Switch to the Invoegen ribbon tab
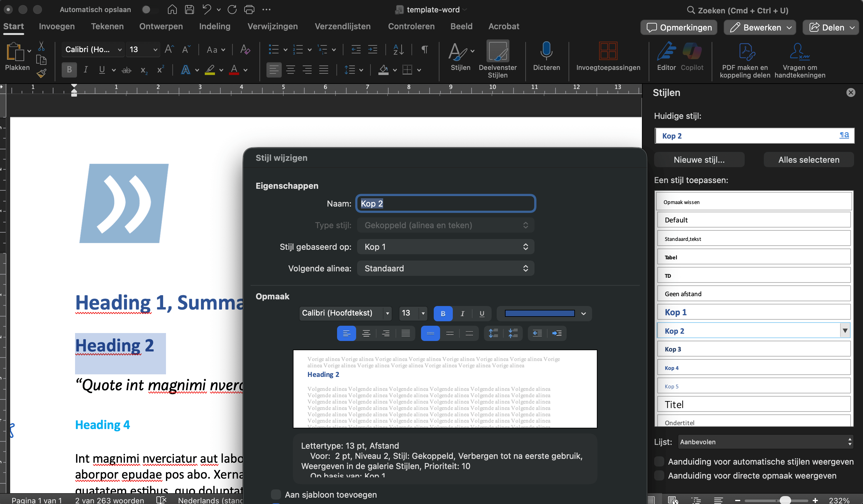 (x=57, y=26)
